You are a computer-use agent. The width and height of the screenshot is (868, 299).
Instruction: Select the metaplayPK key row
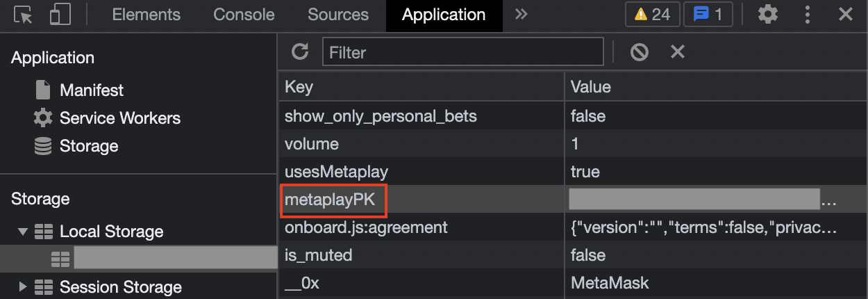coord(330,200)
